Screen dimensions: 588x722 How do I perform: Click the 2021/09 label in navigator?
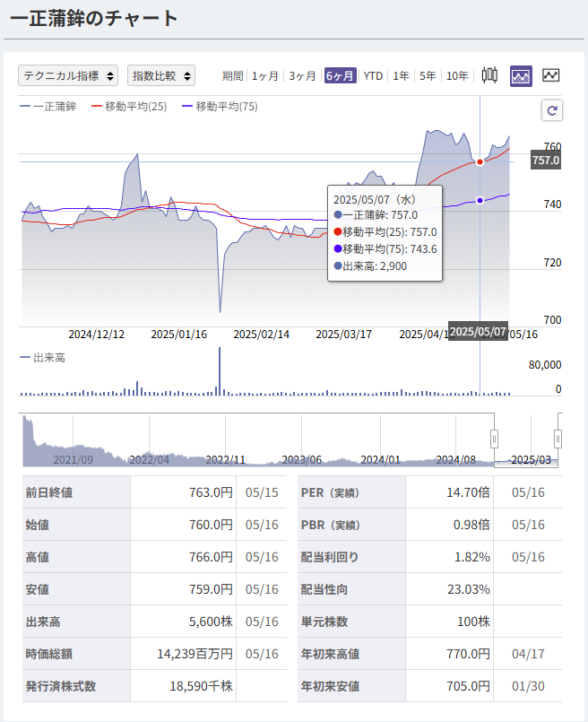pyautogui.click(x=73, y=459)
